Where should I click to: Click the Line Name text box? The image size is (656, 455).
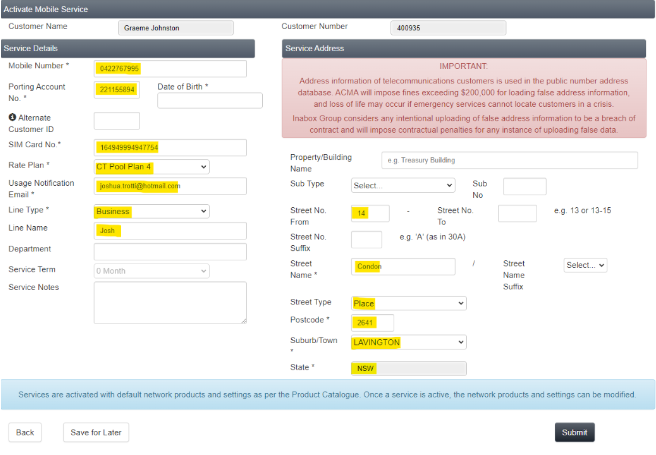169,231
